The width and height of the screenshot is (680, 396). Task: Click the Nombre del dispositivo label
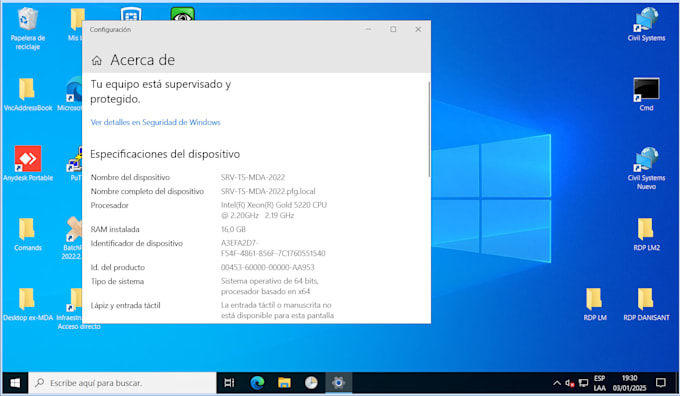point(130,177)
